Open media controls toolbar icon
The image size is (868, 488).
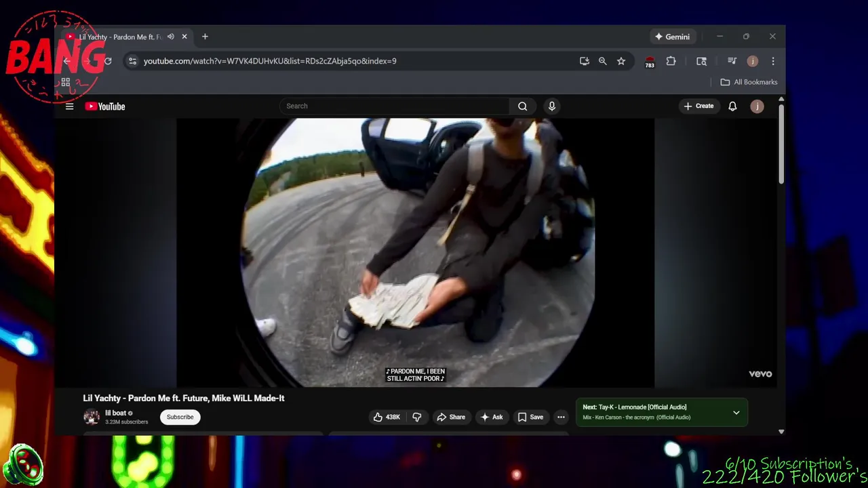click(x=732, y=61)
